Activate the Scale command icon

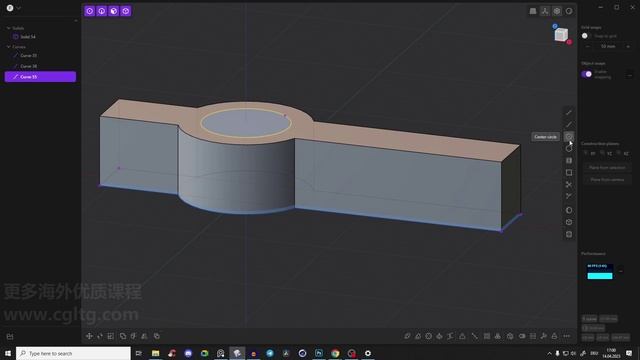point(111,336)
